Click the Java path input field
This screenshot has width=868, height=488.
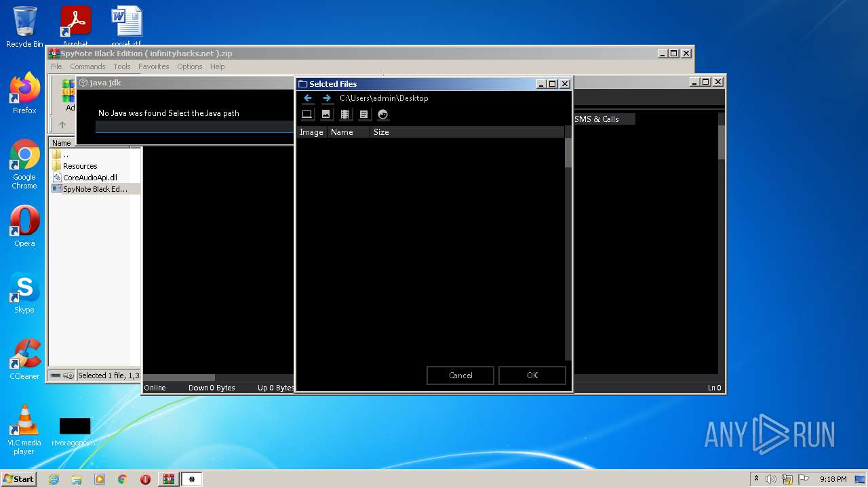[x=195, y=127]
